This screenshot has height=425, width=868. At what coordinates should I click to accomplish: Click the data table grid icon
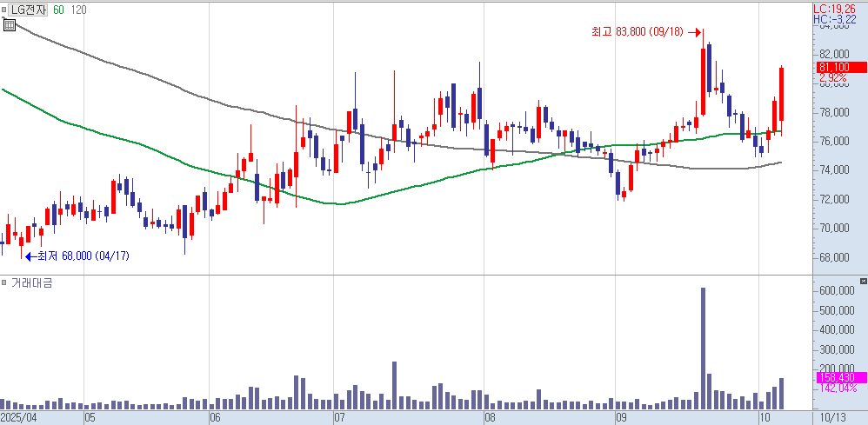coord(9,24)
